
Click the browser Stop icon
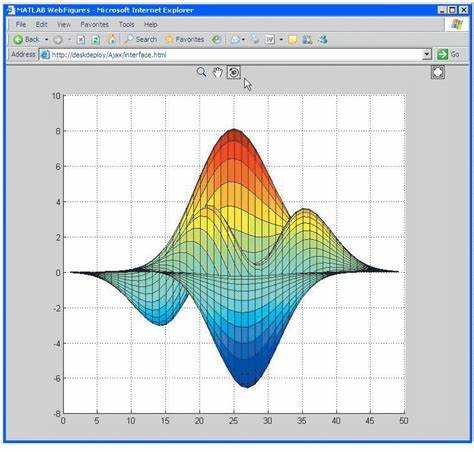coord(81,40)
